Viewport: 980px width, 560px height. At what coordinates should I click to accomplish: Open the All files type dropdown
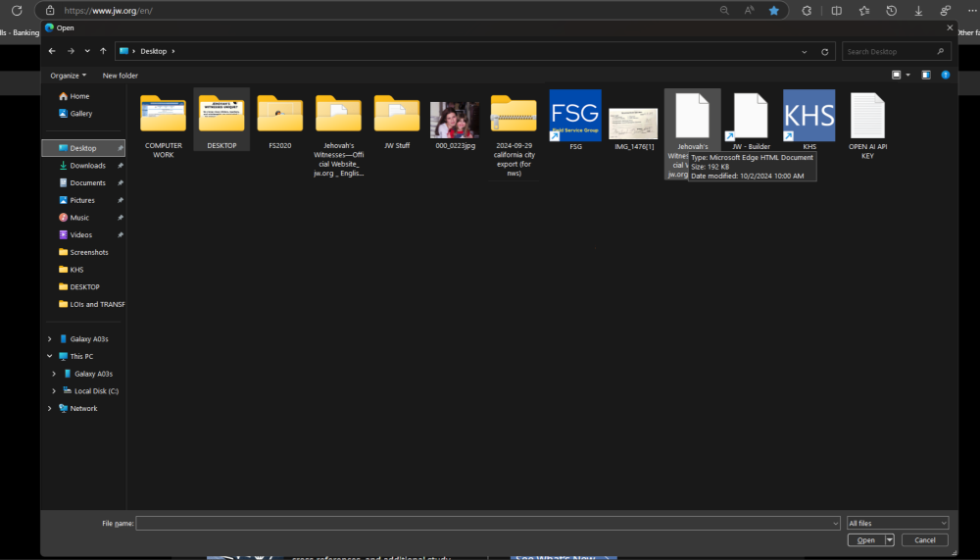[x=897, y=524]
